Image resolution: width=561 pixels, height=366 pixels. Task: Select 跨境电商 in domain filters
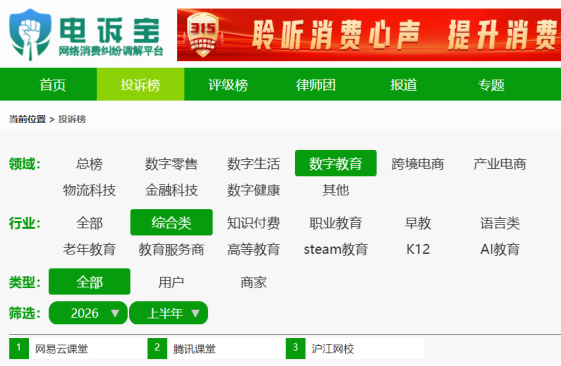[x=418, y=164]
